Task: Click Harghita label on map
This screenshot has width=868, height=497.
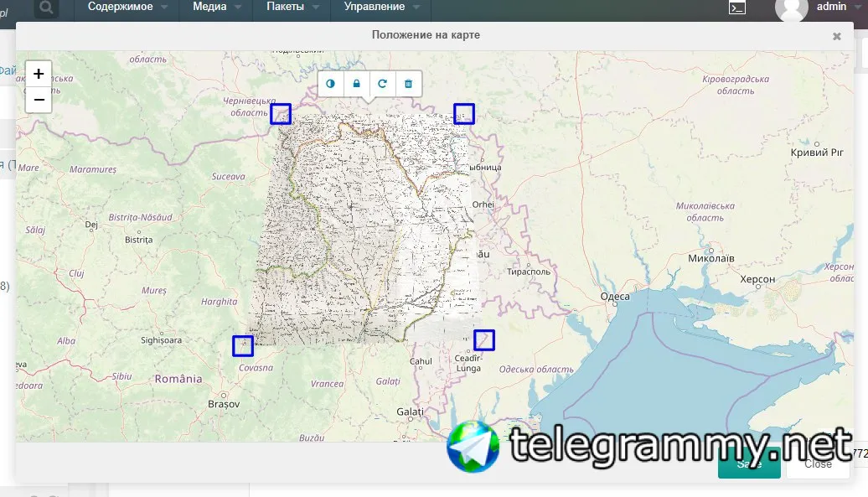Action: (219, 302)
